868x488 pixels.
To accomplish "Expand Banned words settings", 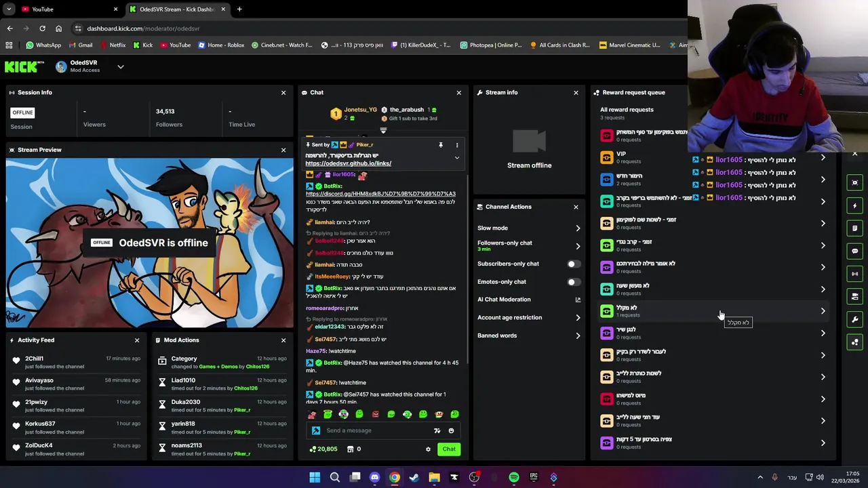I will point(578,335).
